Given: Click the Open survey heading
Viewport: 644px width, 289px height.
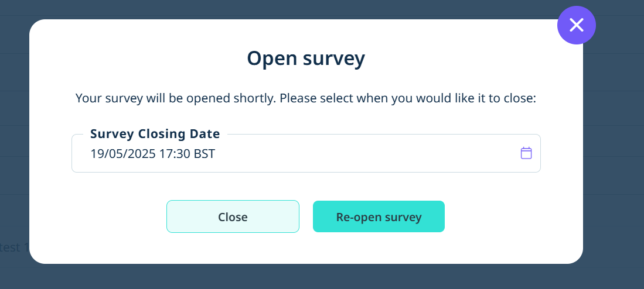Looking at the screenshot, I should point(306,59).
